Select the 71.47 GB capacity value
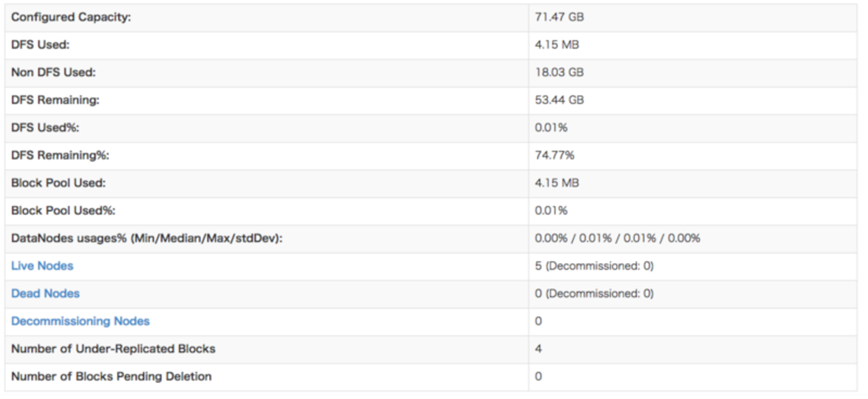This screenshot has width=868, height=399. pyautogui.click(x=559, y=17)
